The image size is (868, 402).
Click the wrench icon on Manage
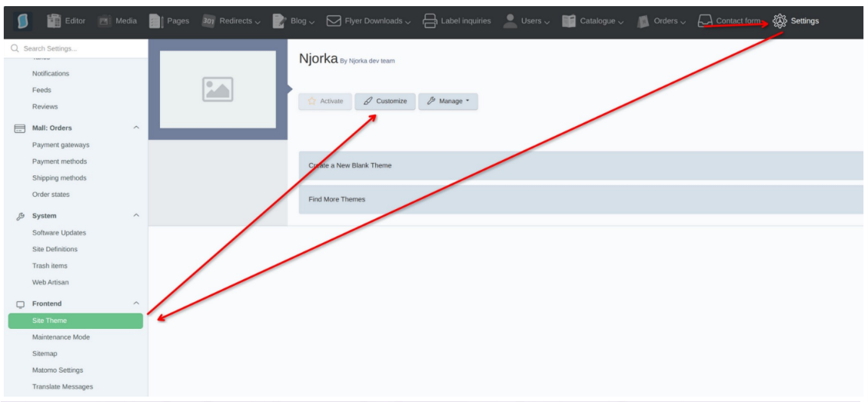tap(432, 101)
